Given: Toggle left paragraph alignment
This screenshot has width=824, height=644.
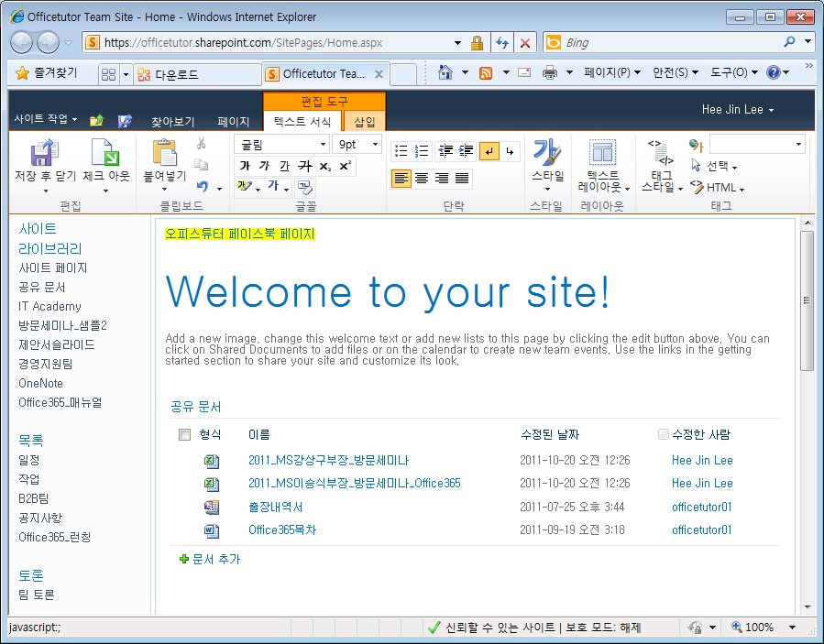Looking at the screenshot, I should (x=401, y=179).
